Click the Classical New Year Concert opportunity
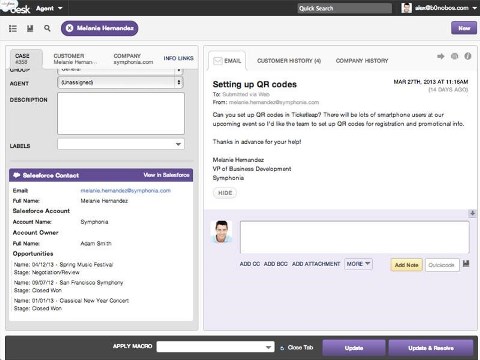The height and width of the screenshot is (360, 480). point(71,301)
